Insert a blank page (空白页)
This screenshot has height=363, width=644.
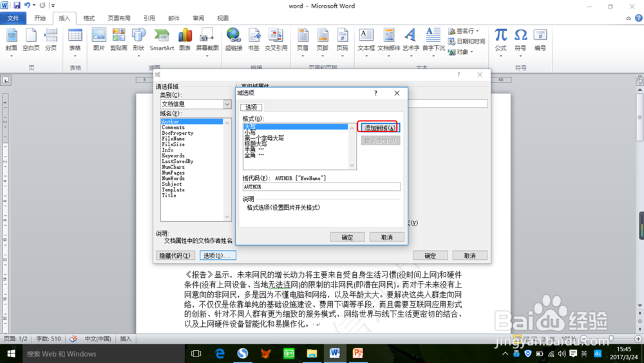click(31, 40)
